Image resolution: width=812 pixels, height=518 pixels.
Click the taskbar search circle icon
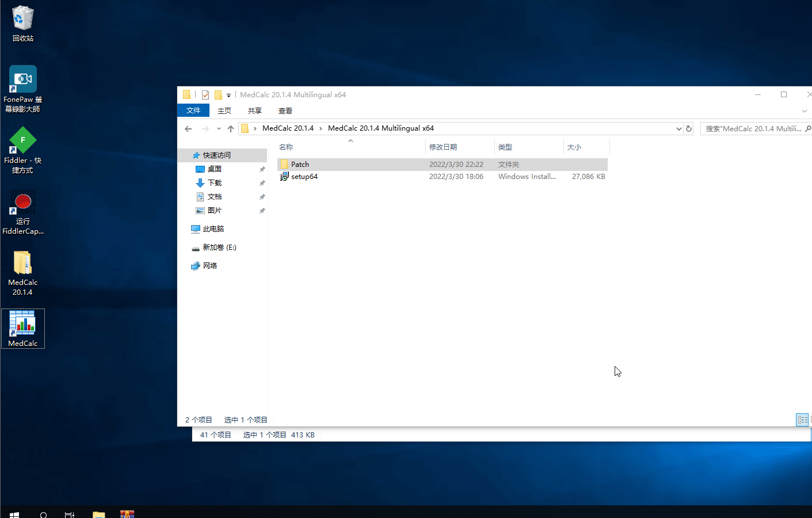43,515
